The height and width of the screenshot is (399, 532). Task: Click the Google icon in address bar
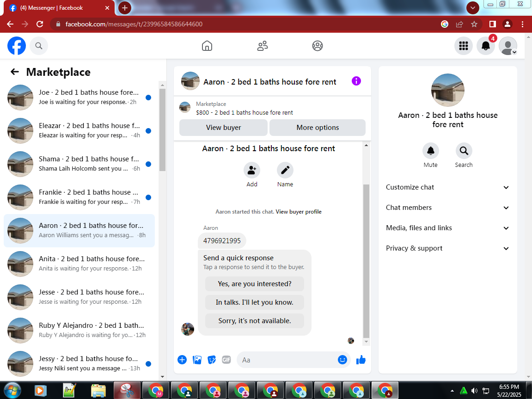click(x=445, y=24)
